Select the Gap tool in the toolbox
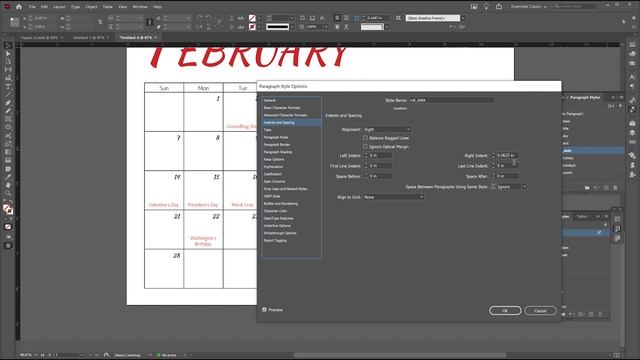The width and height of the screenshot is (640, 360). (x=8, y=70)
